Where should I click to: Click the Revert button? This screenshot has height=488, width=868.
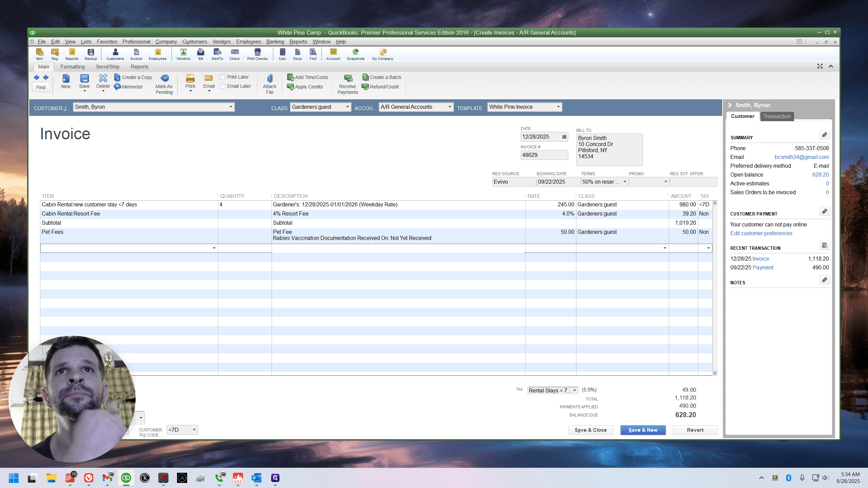695,430
